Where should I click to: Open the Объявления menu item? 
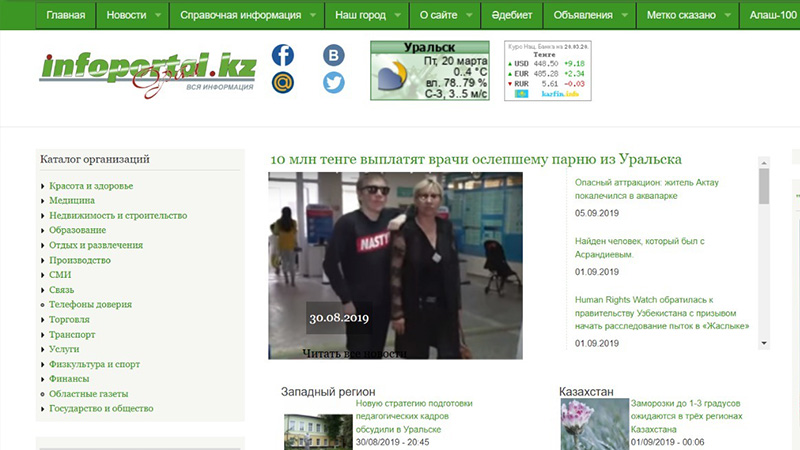[x=583, y=15]
